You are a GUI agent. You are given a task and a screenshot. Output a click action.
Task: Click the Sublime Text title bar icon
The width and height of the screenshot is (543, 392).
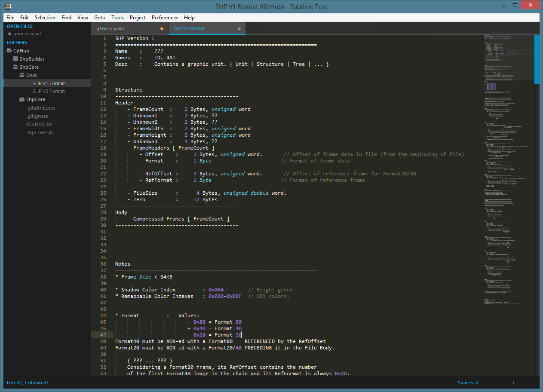[x=8, y=6]
